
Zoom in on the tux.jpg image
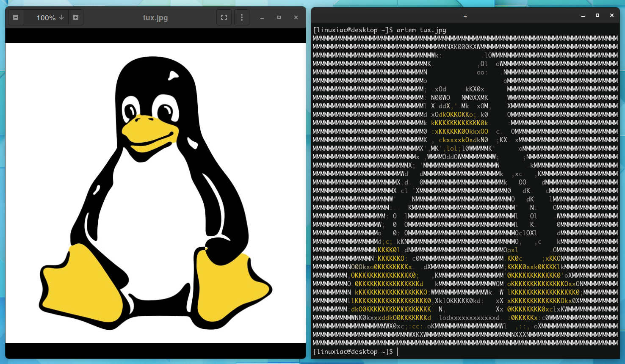(x=76, y=17)
